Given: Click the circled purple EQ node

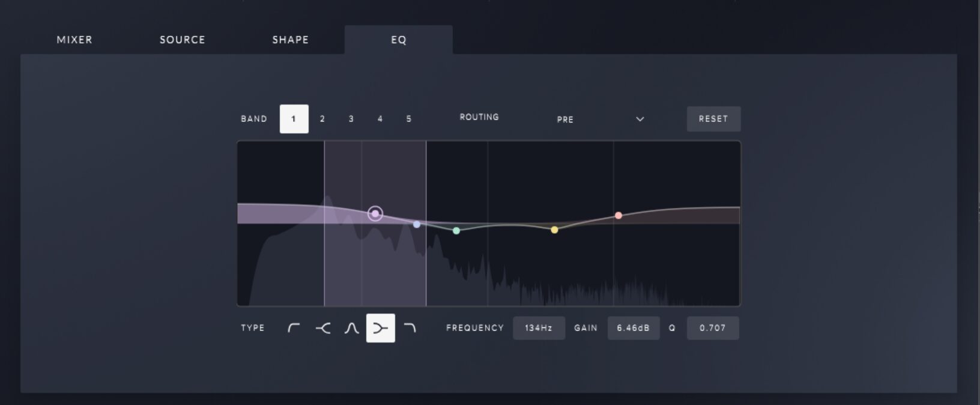Looking at the screenshot, I should (x=375, y=213).
